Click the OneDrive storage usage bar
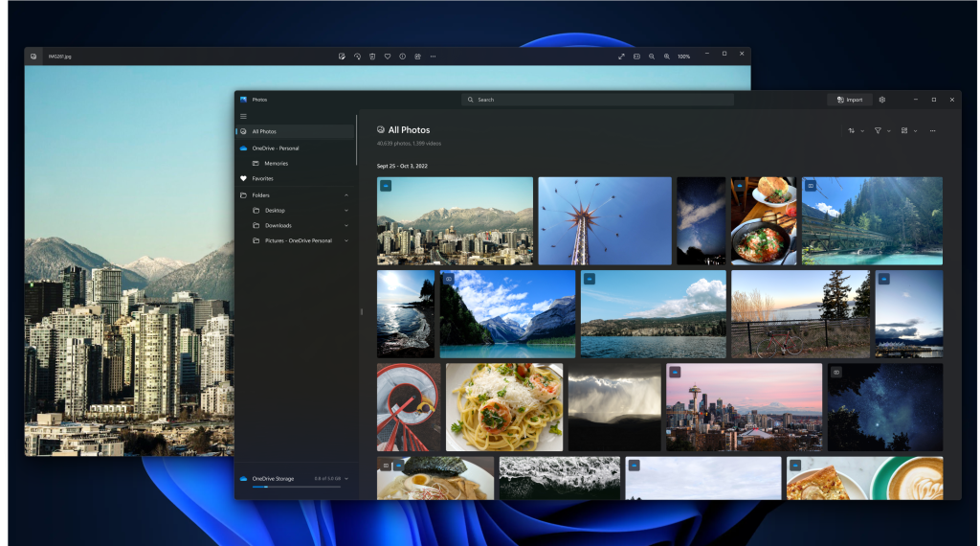Viewport: 980px width, 546px height. [297, 487]
